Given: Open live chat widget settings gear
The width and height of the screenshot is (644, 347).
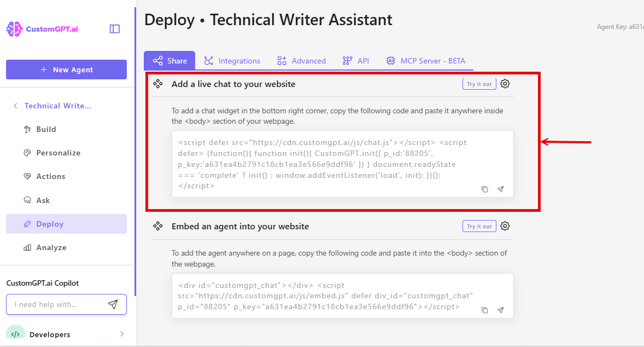Looking at the screenshot, I should (x=505, y=84).
